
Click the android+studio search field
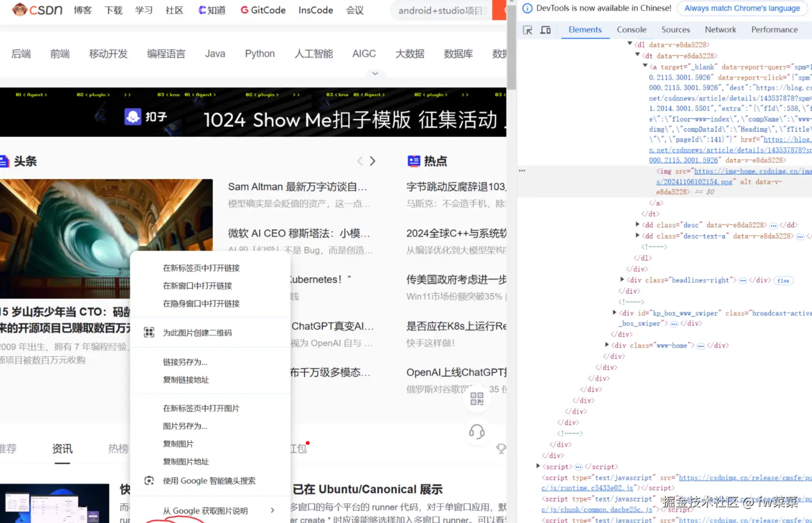(441, 10)
